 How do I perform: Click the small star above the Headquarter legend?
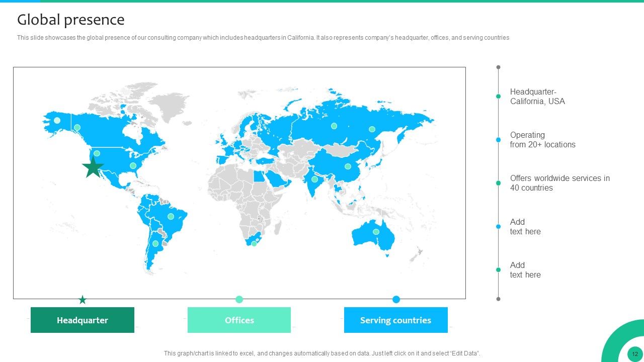[x=83, y=300]
